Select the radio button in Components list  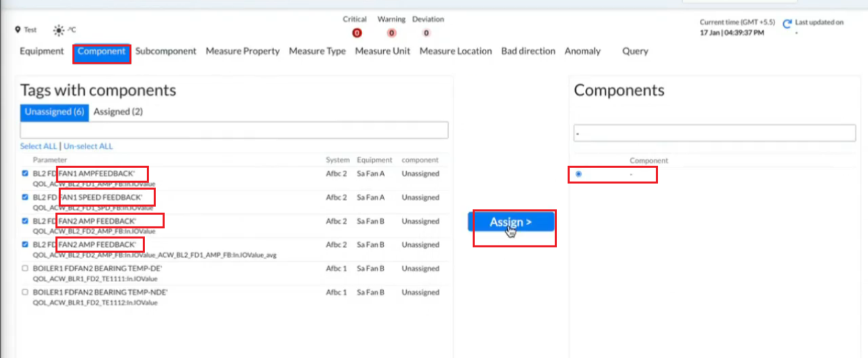578,174
